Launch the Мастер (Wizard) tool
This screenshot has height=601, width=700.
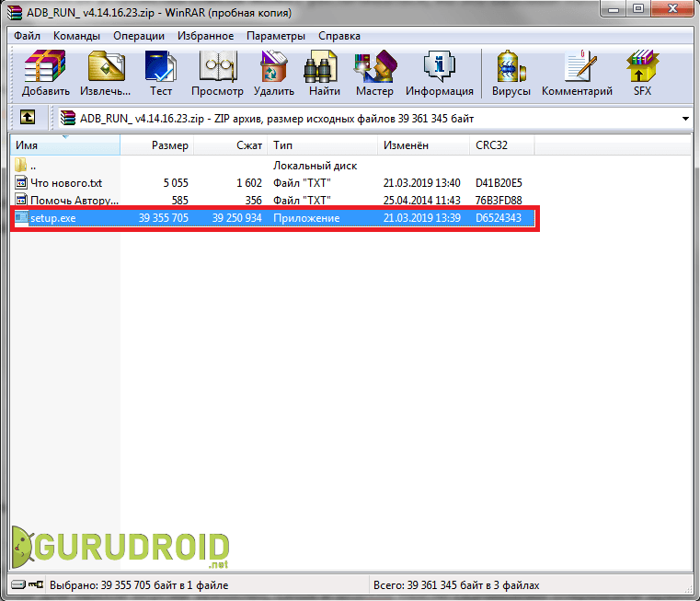pyautogui.click(x=375, y=66)
